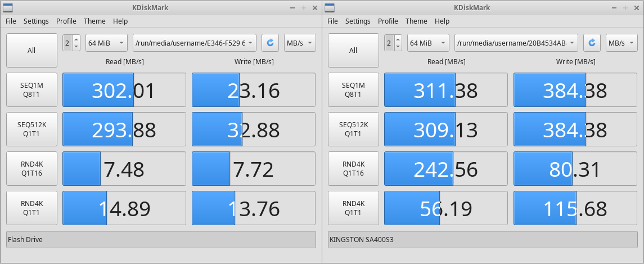This screenshot has height=264, width=644.
Task: Click the 7.72 write result bar
Action: pos(254,169)
